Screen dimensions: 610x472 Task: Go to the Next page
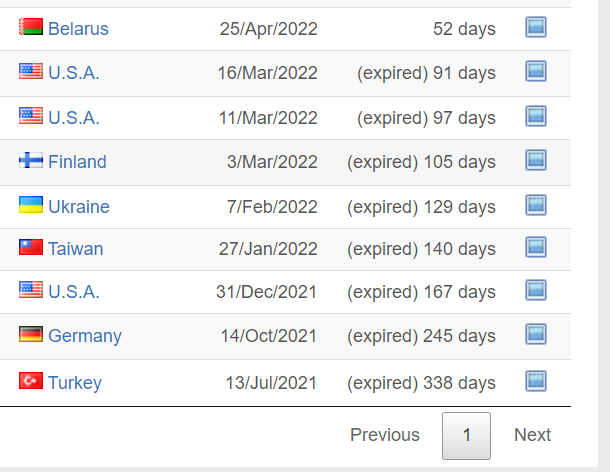pyautogui.click(x=533, y=435)
